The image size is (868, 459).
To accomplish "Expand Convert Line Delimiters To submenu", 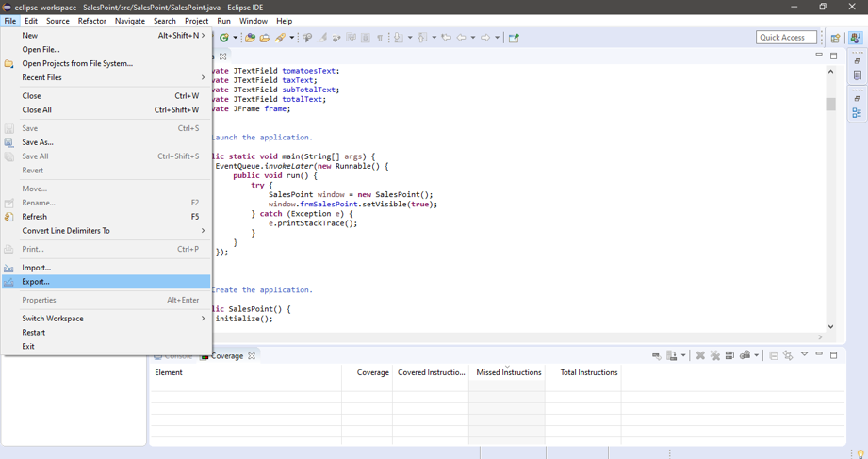I will pos(106,230).
